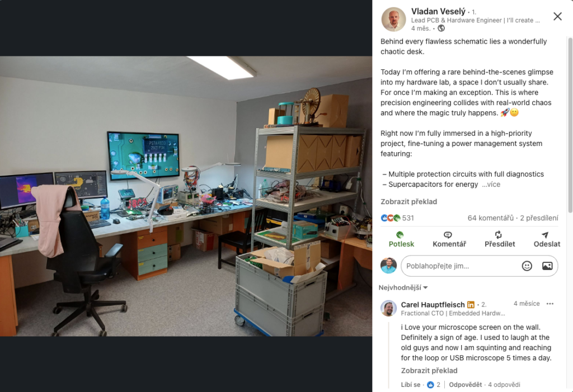The image size is (573, 392).
Task: Click the Přesdílet repost icon
Action: click(499, 234)
